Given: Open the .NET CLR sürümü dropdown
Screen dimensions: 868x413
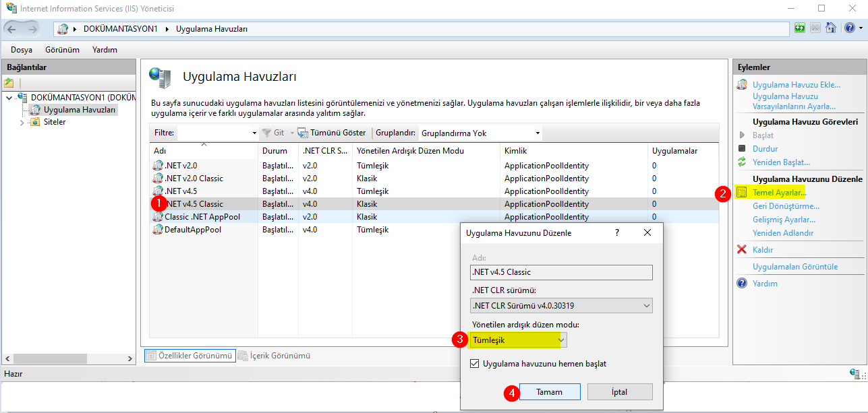Looking at the screenshot, I should [561, 306].
